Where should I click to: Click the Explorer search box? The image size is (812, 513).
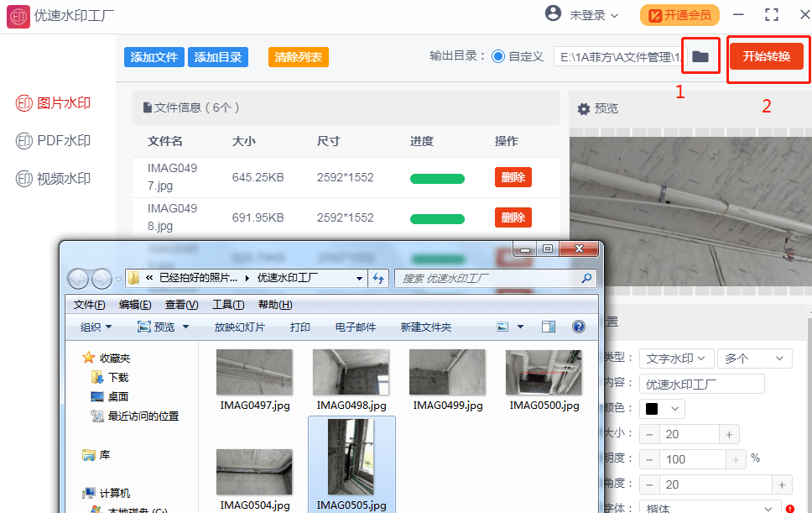click(x=496, y=278)
